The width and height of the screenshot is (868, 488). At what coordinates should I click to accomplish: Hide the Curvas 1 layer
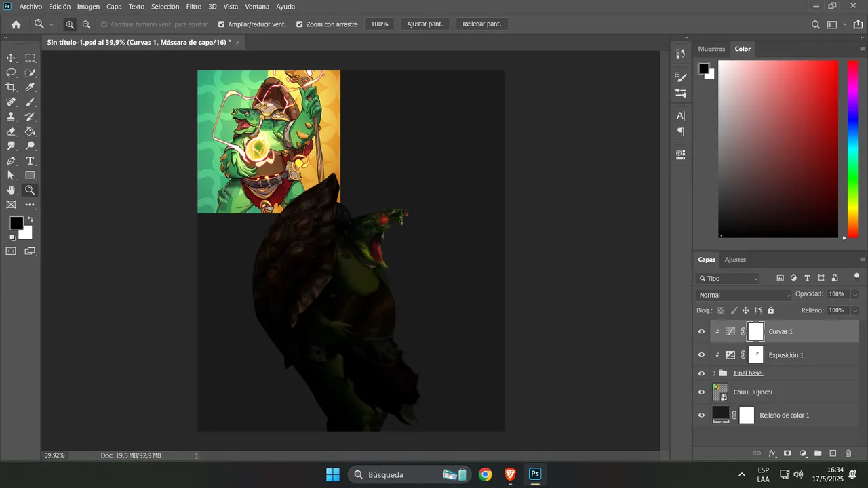[x=701, y=332]
